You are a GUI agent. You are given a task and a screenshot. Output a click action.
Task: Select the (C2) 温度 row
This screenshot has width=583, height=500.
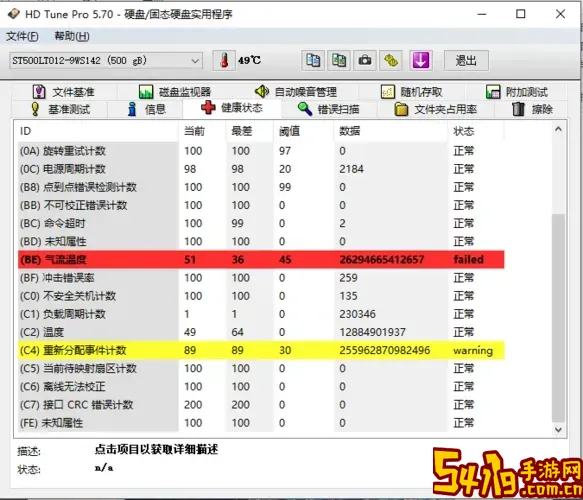click(261, 332)
